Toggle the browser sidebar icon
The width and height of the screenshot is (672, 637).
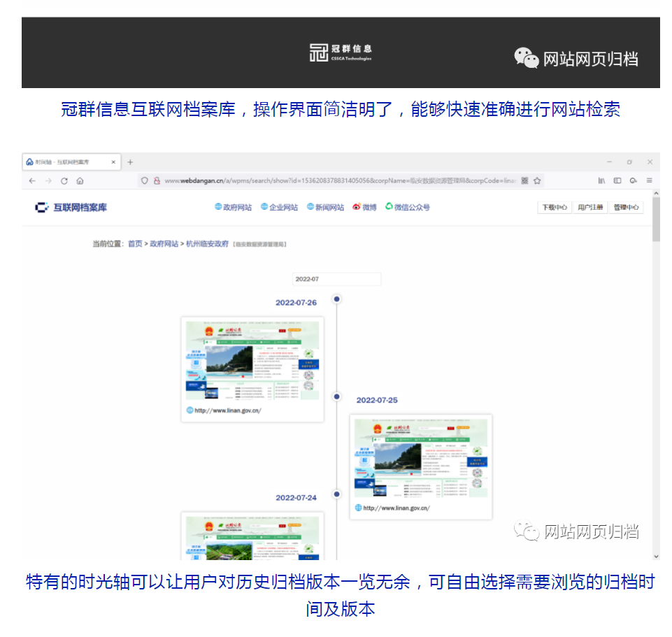pos(617,180)
